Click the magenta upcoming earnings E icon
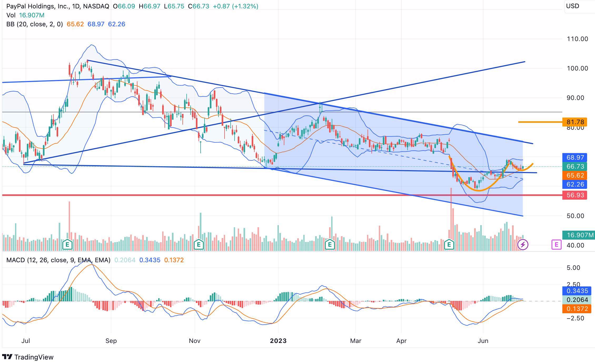The width and height of the screenshot is (595, 364). tap(556, 245)
